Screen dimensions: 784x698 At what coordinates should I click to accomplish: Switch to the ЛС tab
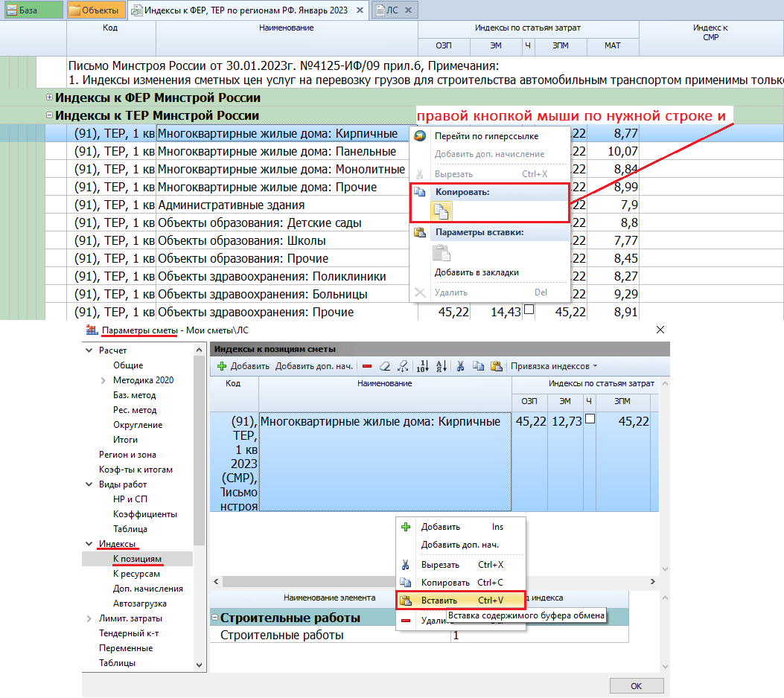pyautogui.click(x=395, y=10)
